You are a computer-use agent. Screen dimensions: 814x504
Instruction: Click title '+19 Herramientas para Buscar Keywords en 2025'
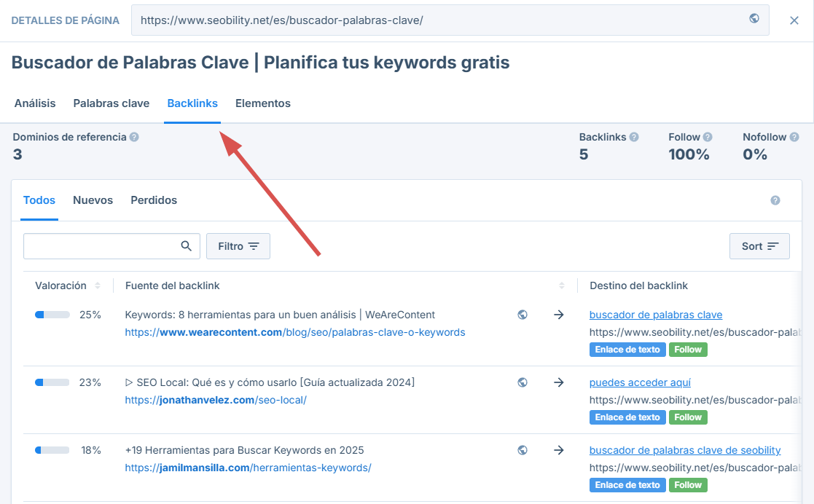pos(245,450)
